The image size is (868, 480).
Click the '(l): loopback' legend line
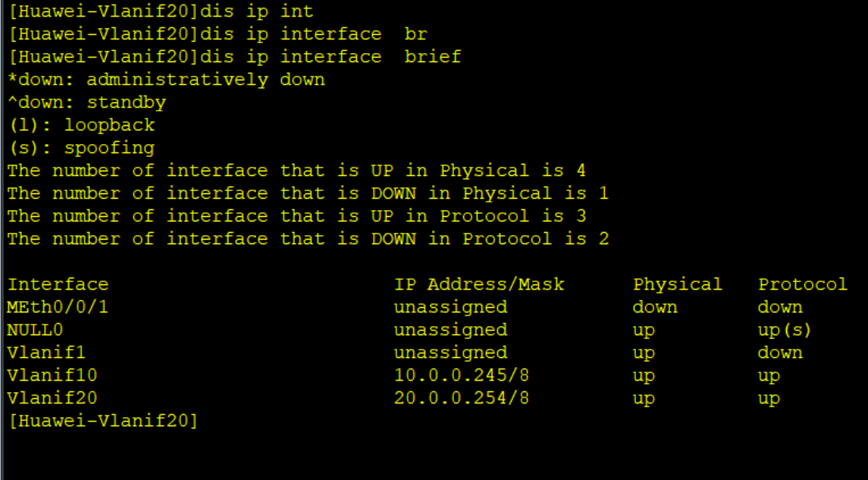81,125
